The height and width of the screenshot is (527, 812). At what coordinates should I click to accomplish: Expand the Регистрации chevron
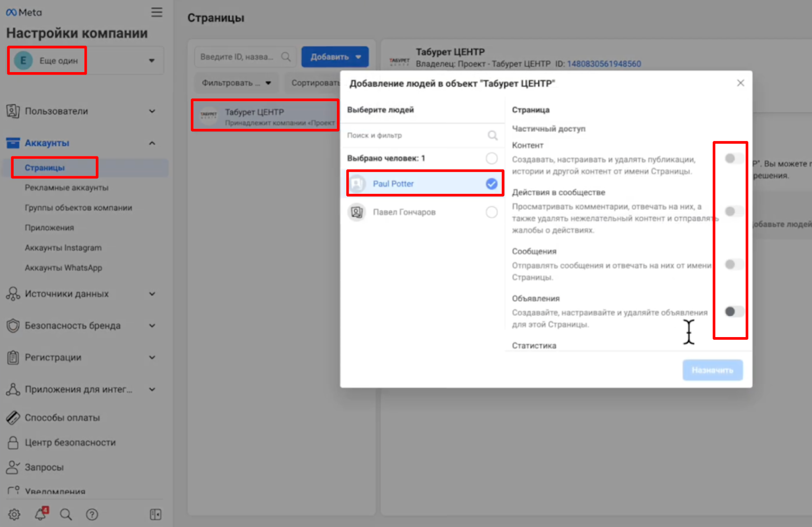[152, 357]
